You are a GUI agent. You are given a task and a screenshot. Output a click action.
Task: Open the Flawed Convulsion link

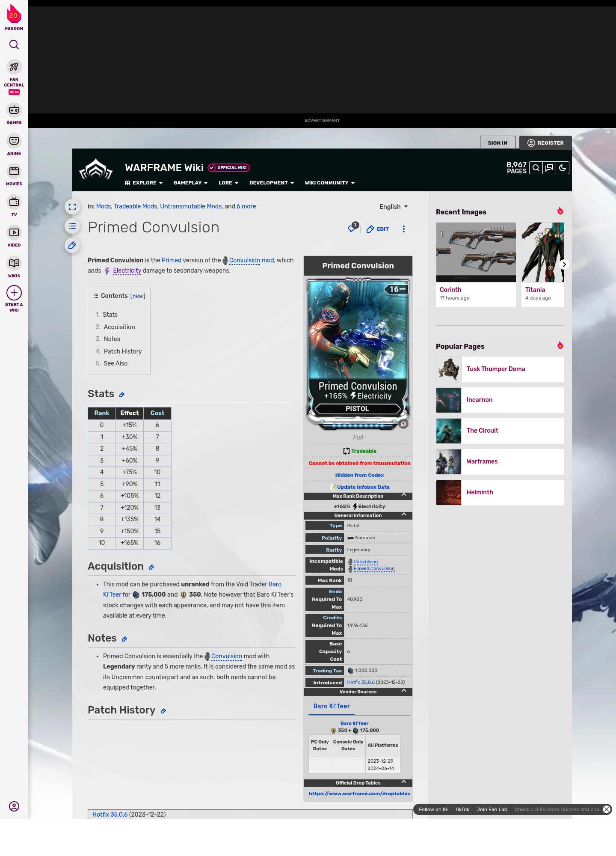pyautogui.click(x=374, y=569)
